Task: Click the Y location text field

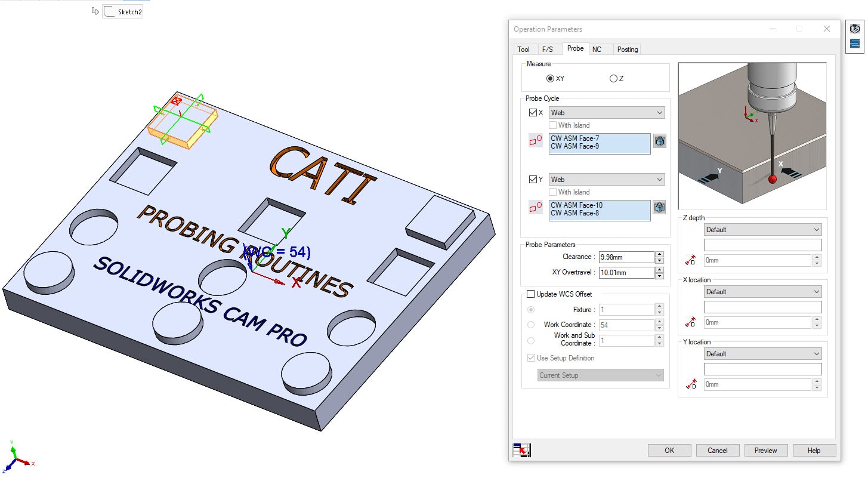Action: click(763, 369)
